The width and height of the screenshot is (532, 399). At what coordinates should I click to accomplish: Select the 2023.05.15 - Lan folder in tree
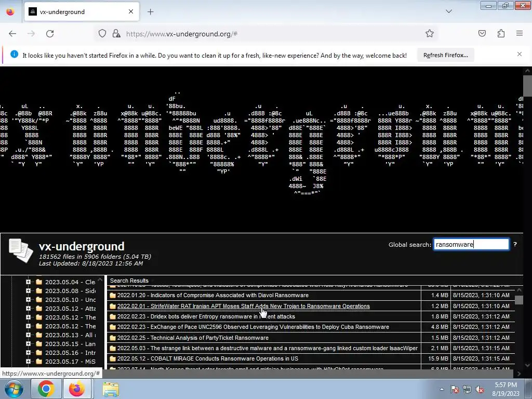[x=70, y=344]
